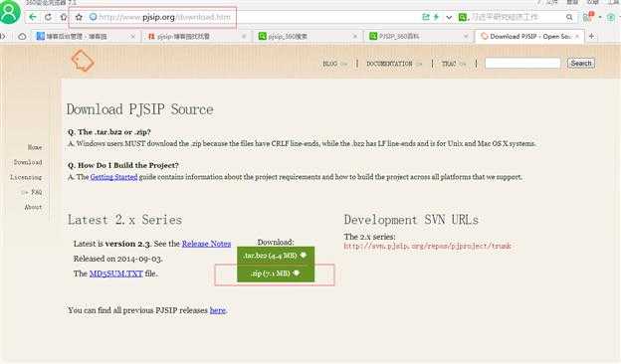Select Licensing in left sidebar
Viewport: 621px width, 364px height.
coord(26,177)
